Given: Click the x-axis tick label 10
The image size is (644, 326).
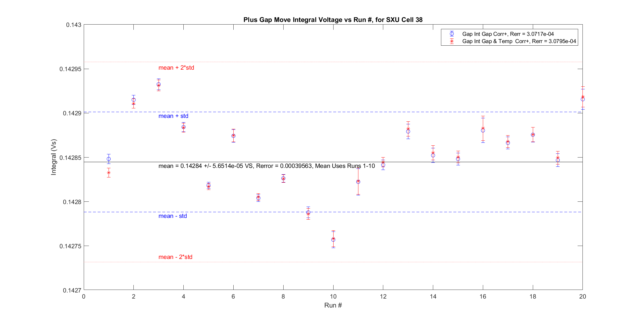Looking at the screenshot, I should [333, 296].
